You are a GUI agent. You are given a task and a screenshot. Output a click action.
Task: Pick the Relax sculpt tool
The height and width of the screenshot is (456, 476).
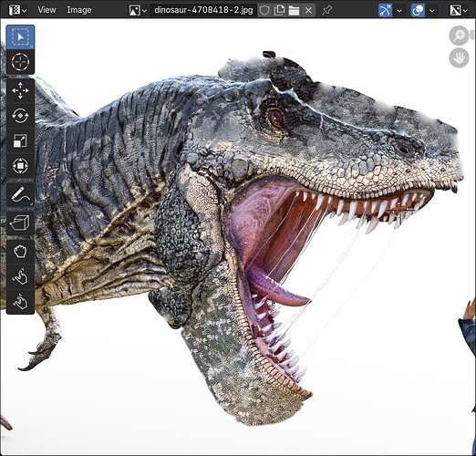[x=20, y=276]
